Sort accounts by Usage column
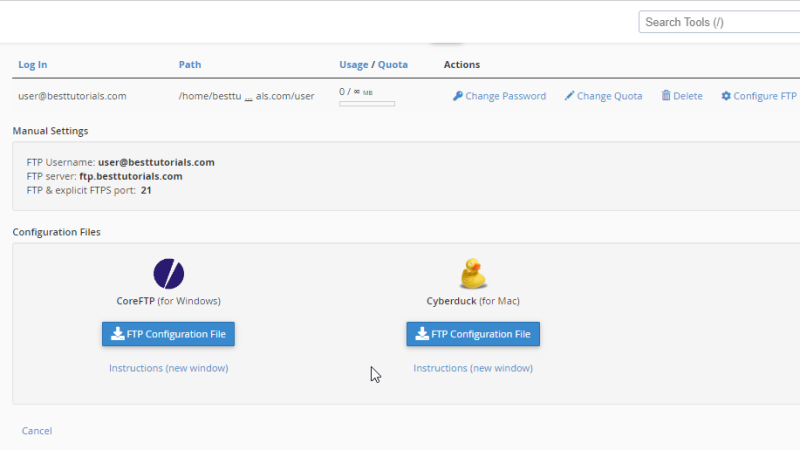The width and height of the screenshot is (800, 450). 354,65
